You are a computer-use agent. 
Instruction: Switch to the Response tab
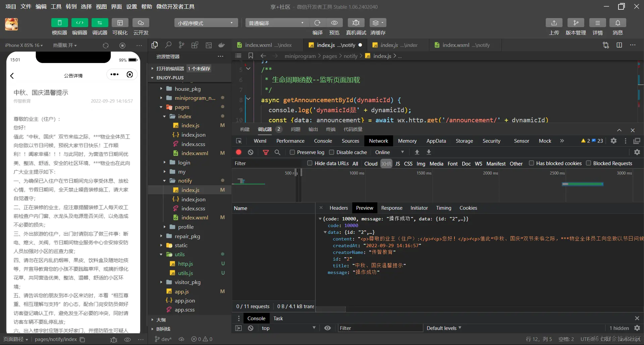(391, 208)
